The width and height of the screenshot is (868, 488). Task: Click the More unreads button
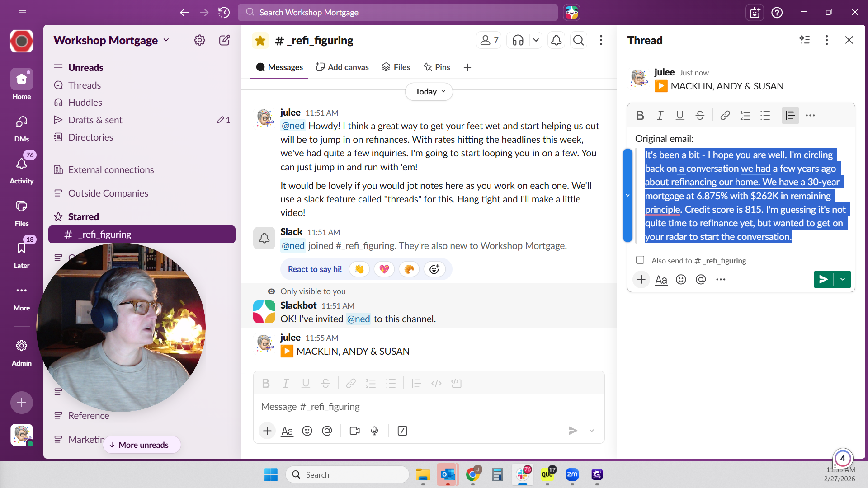(142, 445)
